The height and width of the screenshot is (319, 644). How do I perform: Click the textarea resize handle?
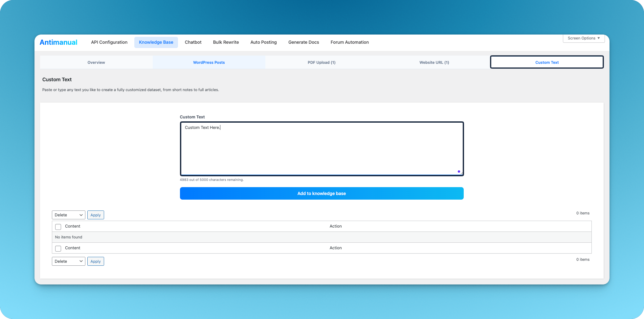click(461, 173)
